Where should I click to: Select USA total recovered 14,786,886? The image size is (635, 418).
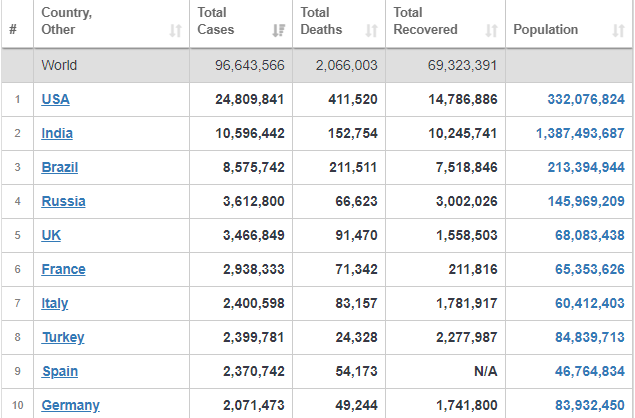click(x=463, y=99)
